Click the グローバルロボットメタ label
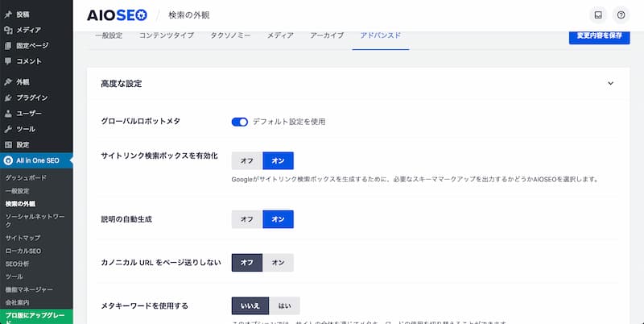This screenshot has width=644, height=324. (x=140, y=121)
